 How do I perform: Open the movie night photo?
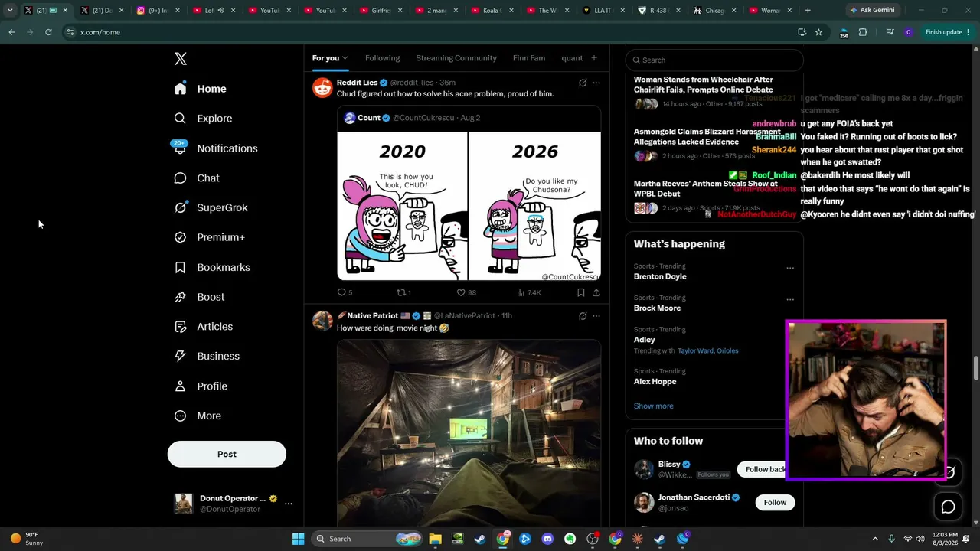[x=469, y=432]
